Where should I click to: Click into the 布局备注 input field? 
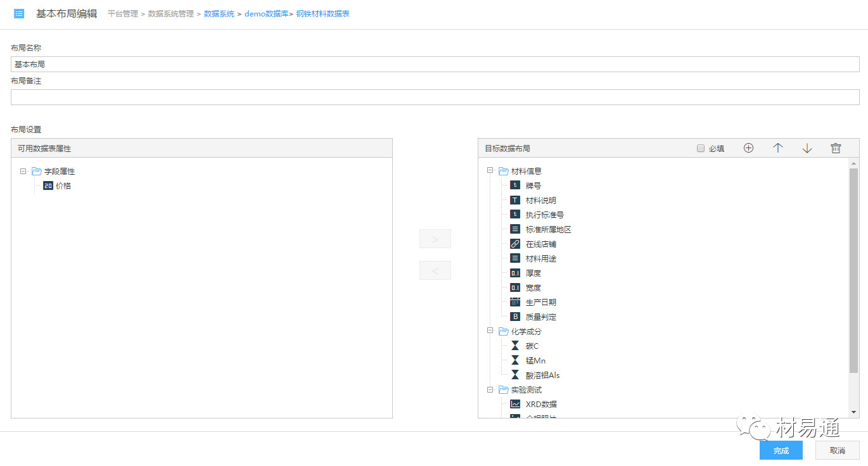point(435,97)
